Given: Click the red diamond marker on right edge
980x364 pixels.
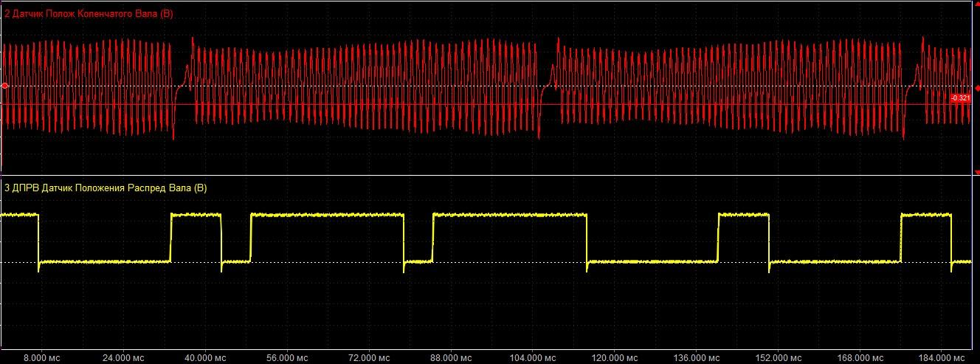Looking at the screenshot, I should tap(976, 86).
